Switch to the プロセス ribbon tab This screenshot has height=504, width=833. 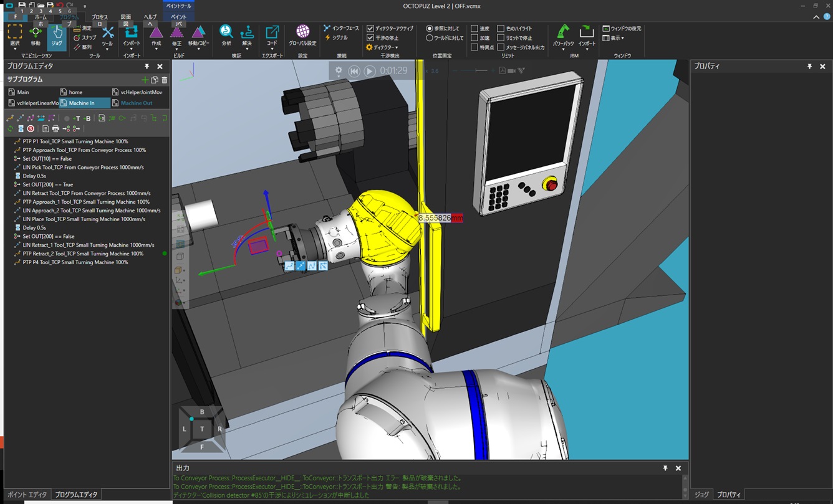point(100,17)
